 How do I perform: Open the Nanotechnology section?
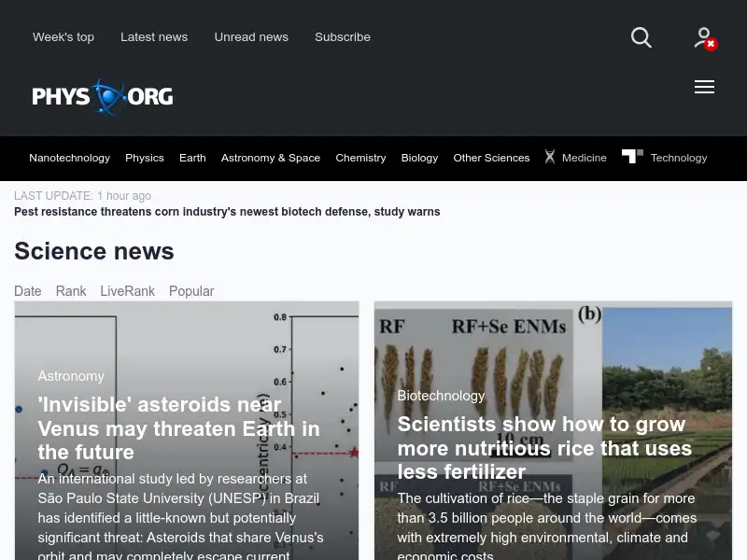69,158
